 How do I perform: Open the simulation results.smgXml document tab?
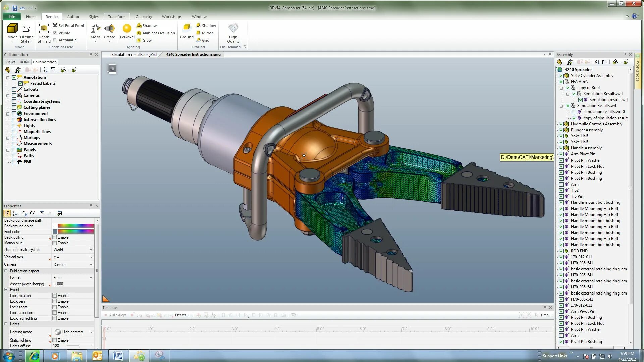pos(134,55)
